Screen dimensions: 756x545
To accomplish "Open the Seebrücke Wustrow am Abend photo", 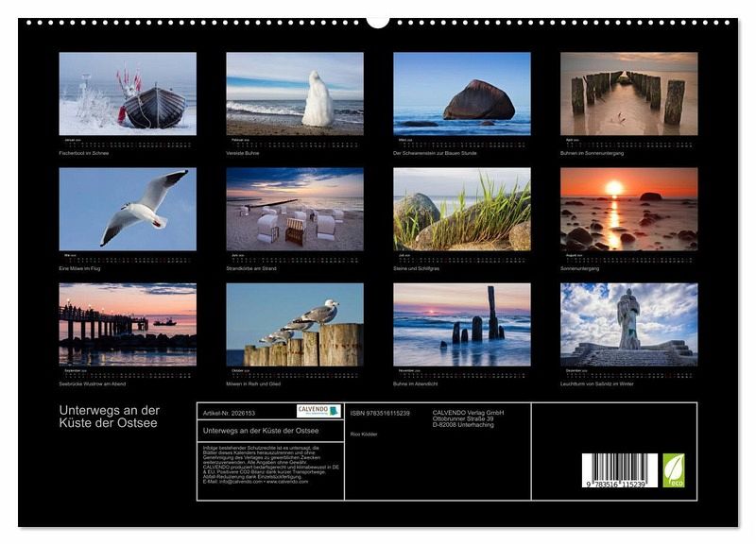I will [x=128, y=324].
